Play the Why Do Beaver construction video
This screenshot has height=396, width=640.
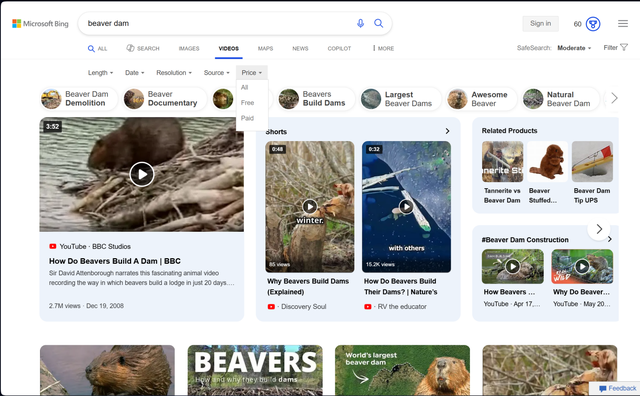[x=582, y=267]
